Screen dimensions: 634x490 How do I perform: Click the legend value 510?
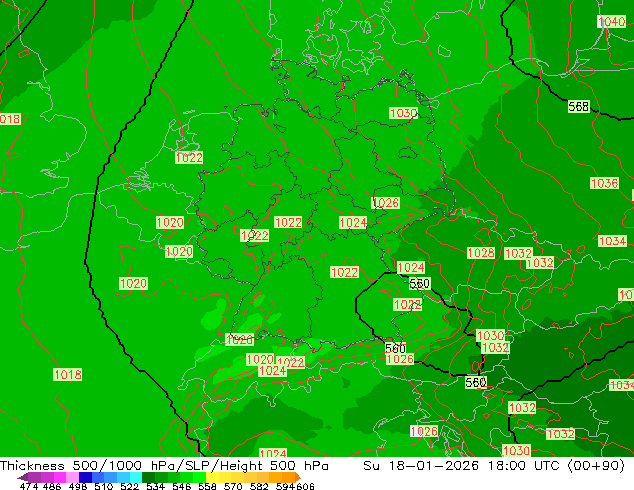click(104, 486)
